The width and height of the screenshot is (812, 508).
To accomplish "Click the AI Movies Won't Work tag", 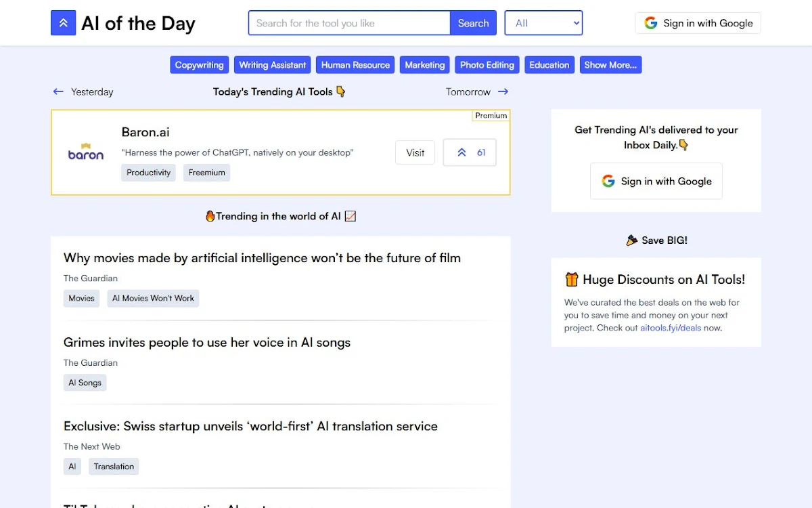I will tap(153, 298).
